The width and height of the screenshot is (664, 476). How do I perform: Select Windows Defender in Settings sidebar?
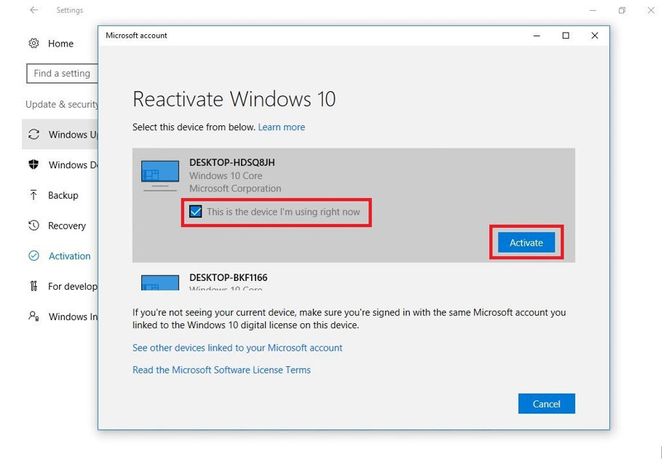60,165
